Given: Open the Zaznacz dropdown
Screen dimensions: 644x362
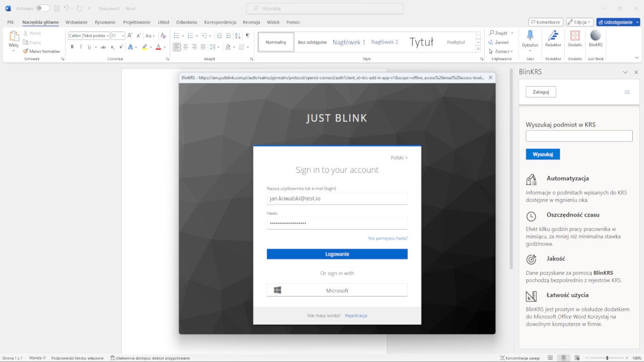Looking at the screenshot, I should tap(501, 51).
